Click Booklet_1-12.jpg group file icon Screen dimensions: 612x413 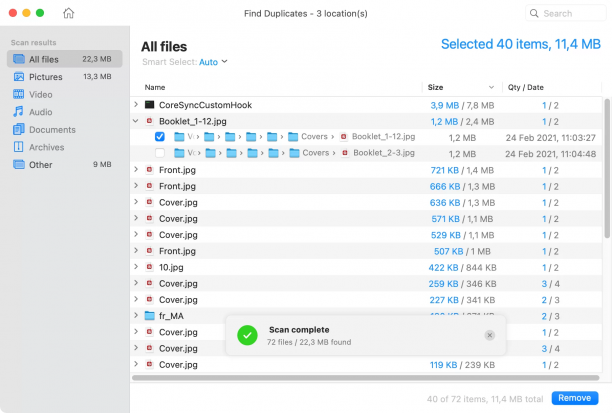149,121
